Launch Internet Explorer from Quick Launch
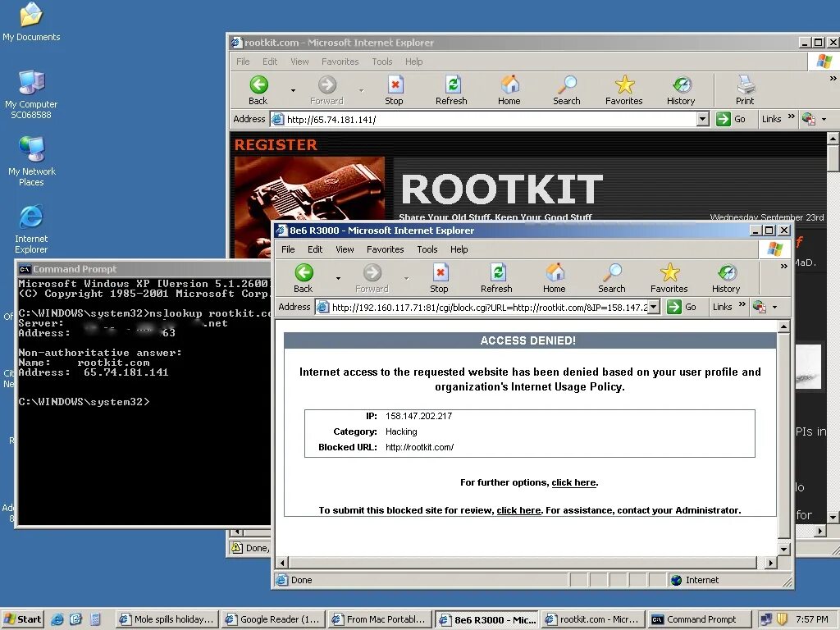840x630 pixels. click(57, 619)
